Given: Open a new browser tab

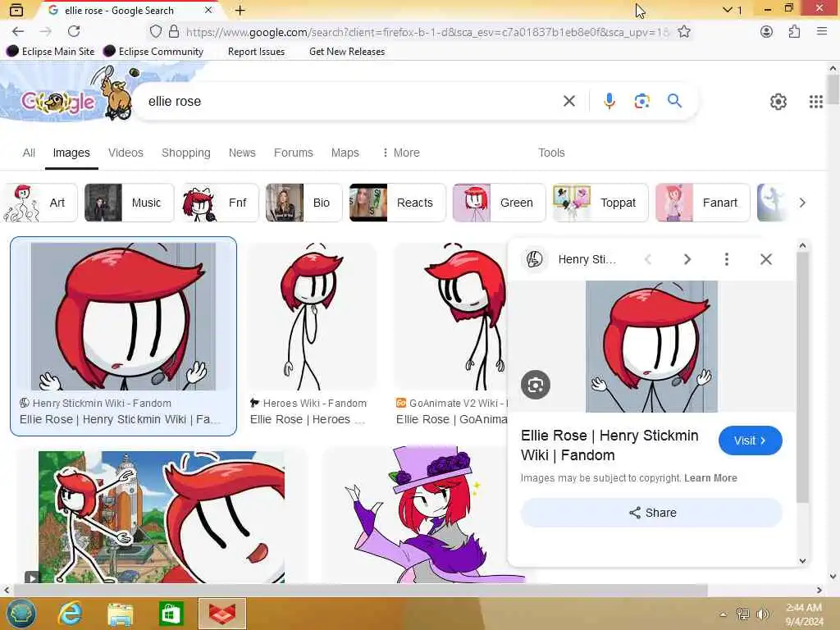Looking at the screenshot, I should (240, 10).
